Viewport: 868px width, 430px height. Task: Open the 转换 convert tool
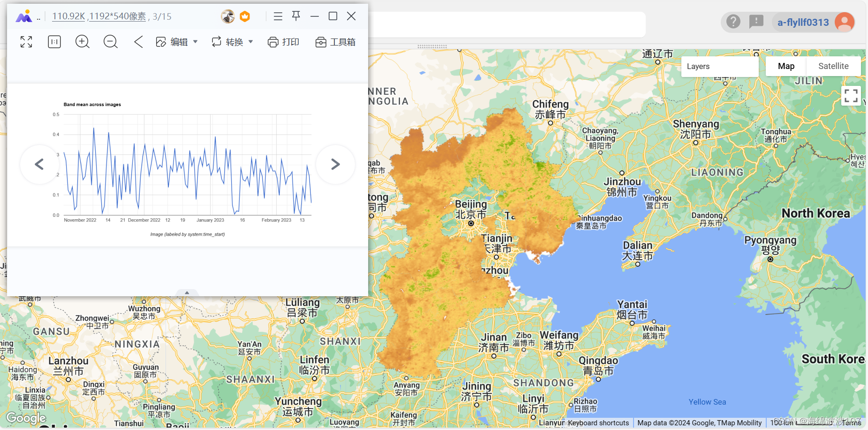coord(227,42)
